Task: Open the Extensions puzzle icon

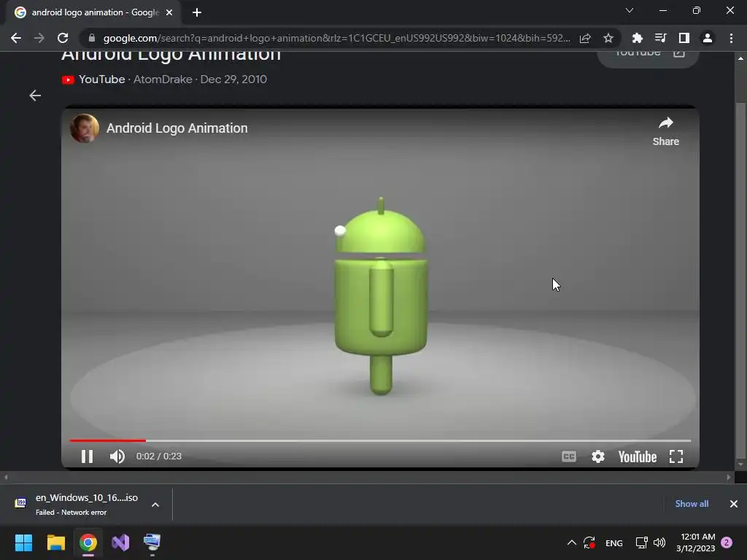Action: click(637, 38)
